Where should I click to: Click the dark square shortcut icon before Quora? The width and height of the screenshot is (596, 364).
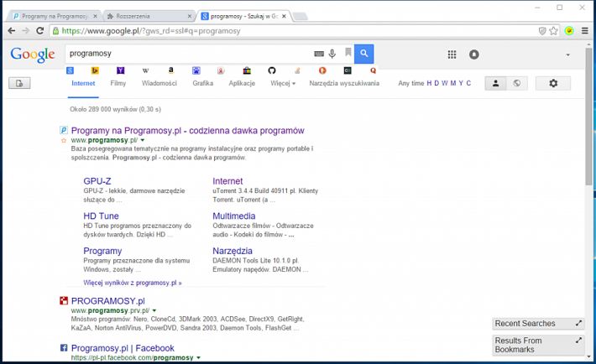[x=348, y=70]
